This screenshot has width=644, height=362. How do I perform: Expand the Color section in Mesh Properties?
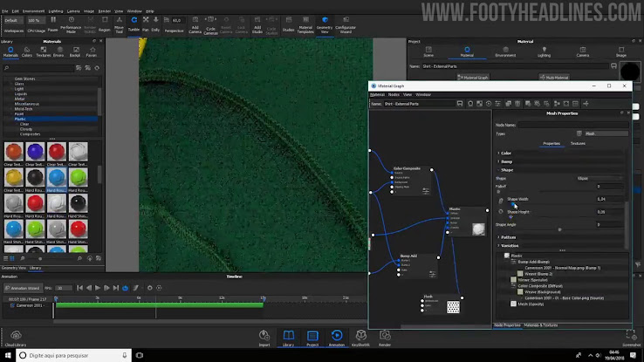(506, 154)
